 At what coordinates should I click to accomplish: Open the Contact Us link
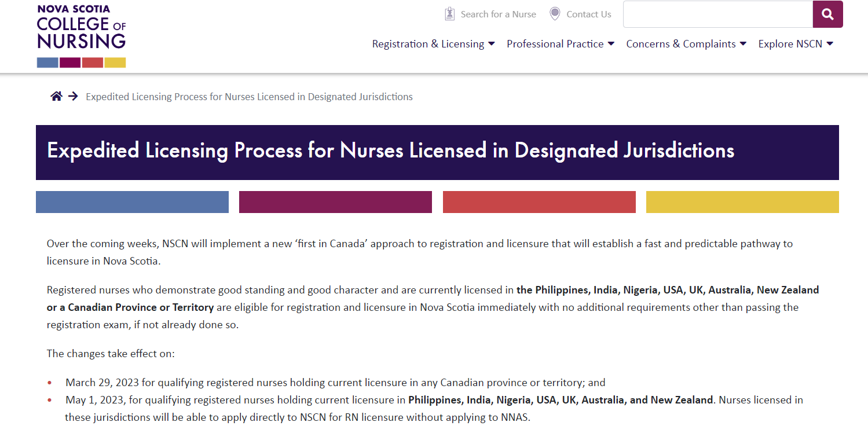tap(589, 14)
